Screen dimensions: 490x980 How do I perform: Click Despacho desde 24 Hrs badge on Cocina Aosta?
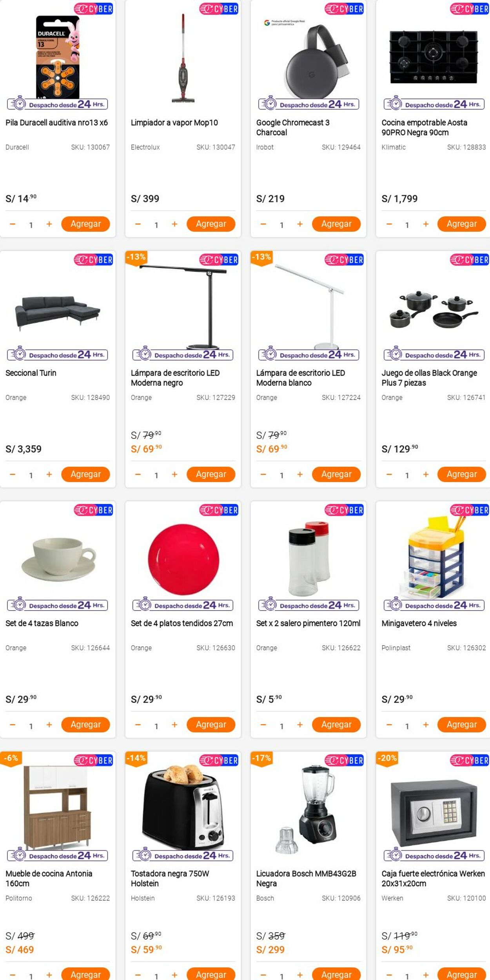tap(434, 104)
